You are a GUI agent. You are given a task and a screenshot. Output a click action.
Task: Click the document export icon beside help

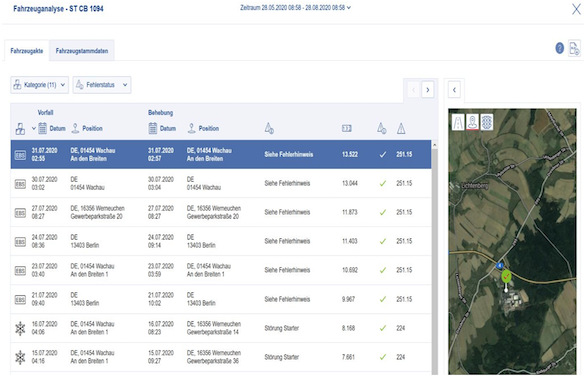click(575, 48)
